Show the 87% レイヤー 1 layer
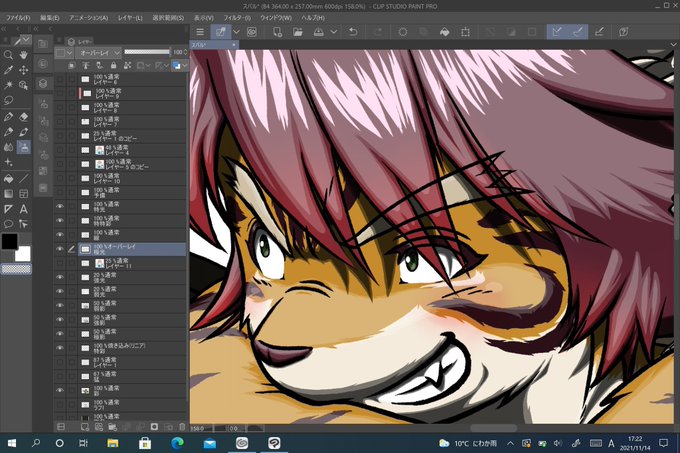The image size is (680, 453). [x=60, y=362]
